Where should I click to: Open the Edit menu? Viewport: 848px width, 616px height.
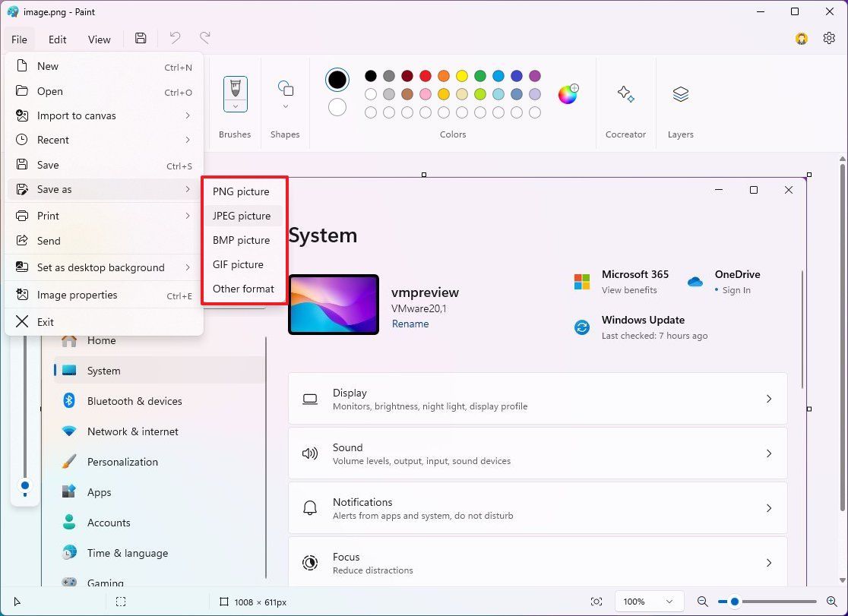coord(56,39)
